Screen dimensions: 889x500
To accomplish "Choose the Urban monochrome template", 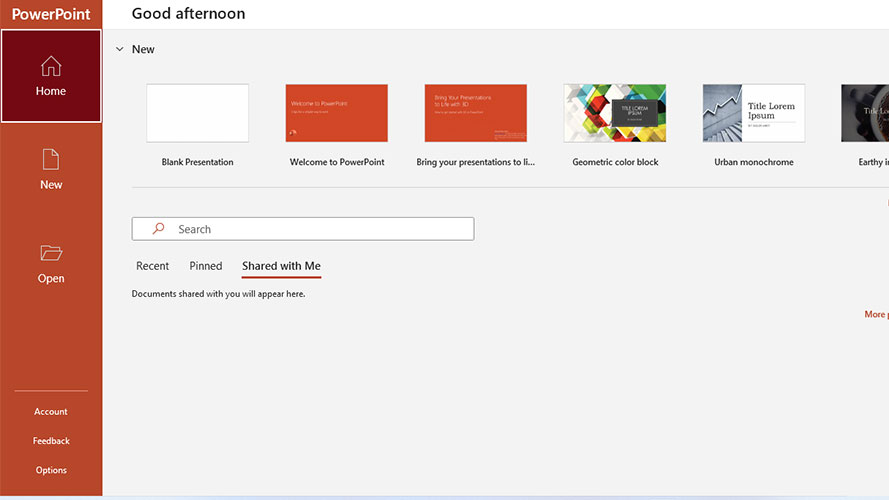I will coord(753,113).
